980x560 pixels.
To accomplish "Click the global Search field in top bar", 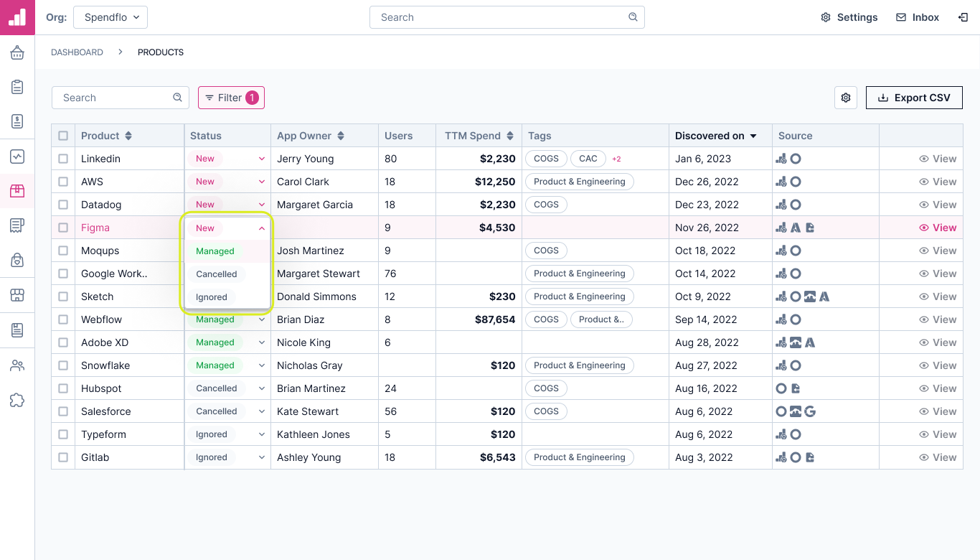I will coord(507,17).
